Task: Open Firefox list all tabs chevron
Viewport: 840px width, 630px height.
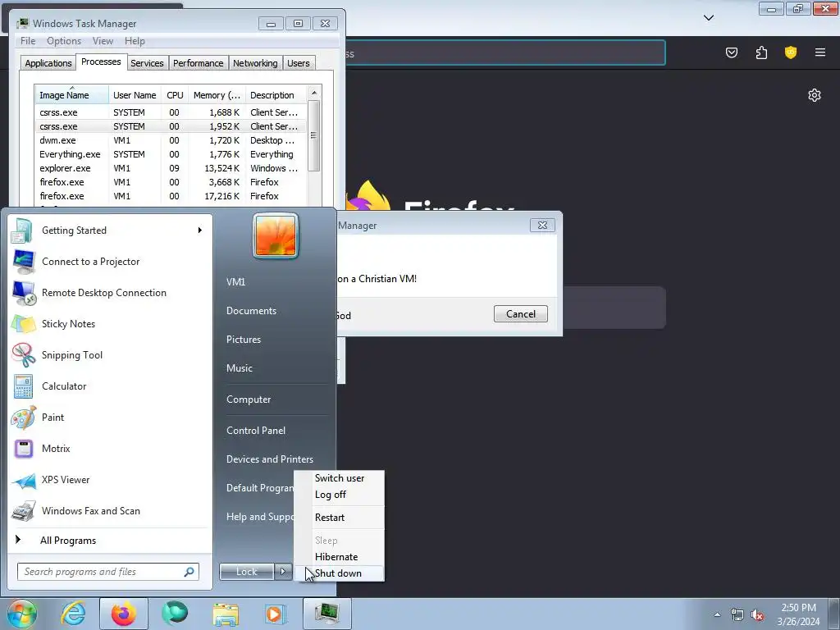Action: coord(708,18)
